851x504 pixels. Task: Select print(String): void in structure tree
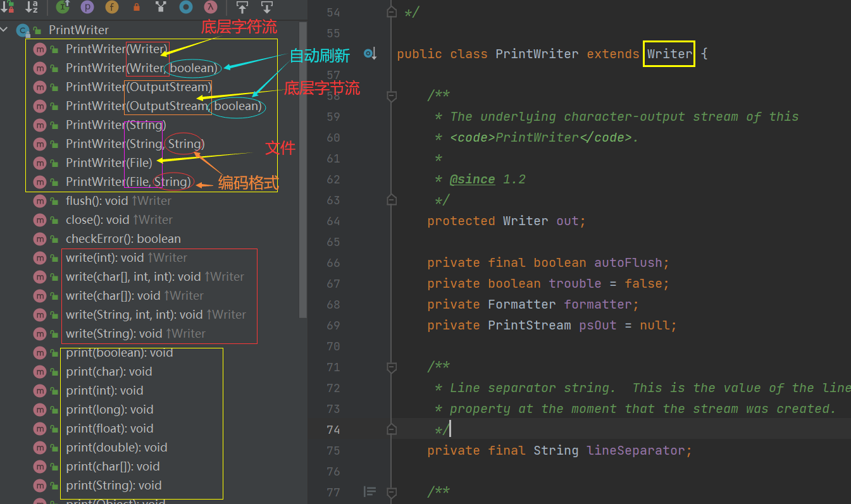point(114,485)
